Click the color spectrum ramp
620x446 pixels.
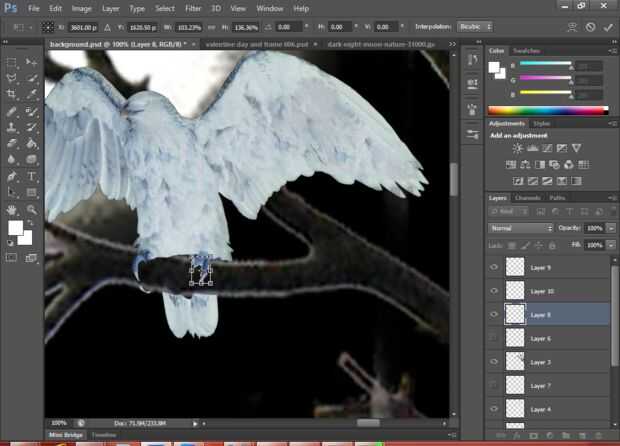pyautogui.click(x=547, y=110)
